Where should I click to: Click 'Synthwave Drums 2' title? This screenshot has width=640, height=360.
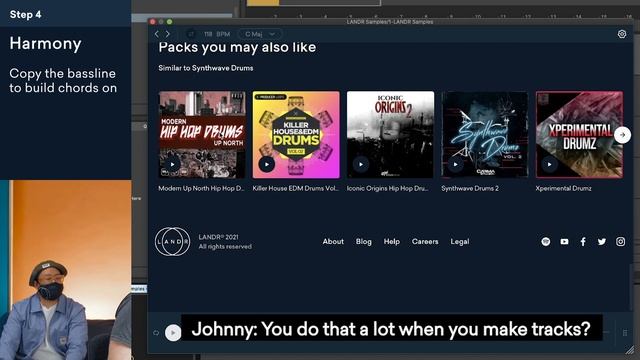click(x=470, y=188)
